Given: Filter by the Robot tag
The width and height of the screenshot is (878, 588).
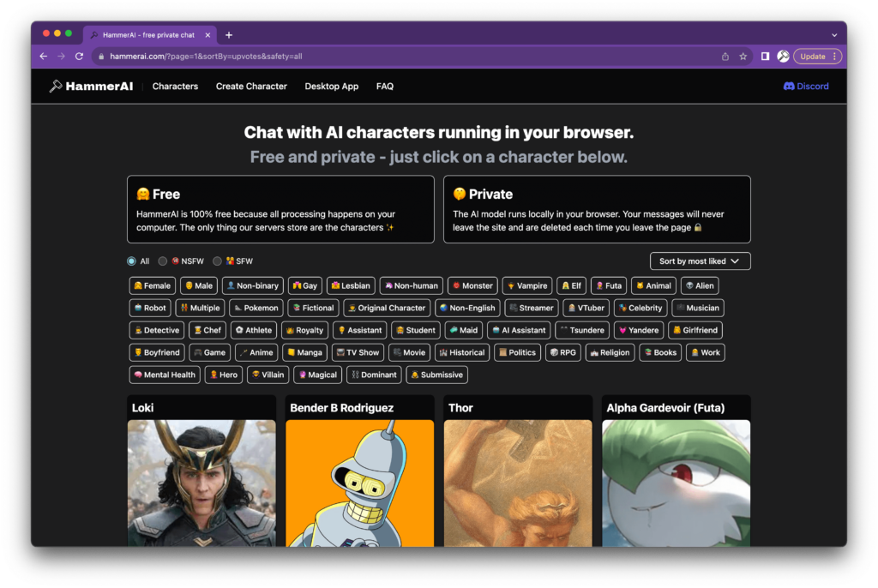Looking at the screenshot, I should pos(150,308).
